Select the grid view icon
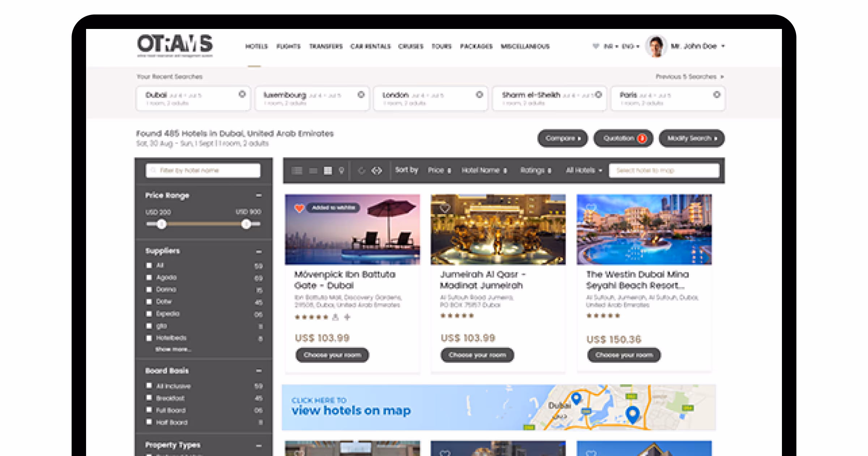Screen dimensions: 868x456 click(x=328, y=170)
